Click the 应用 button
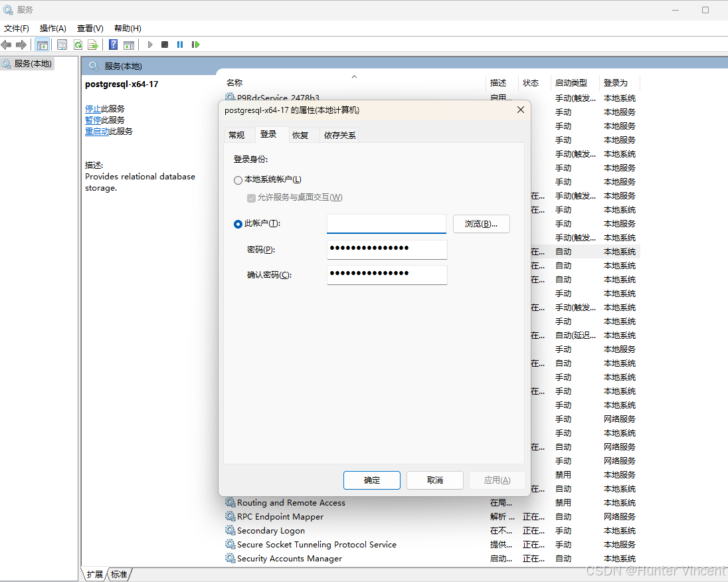728x582 pixels. pos(498,480)
